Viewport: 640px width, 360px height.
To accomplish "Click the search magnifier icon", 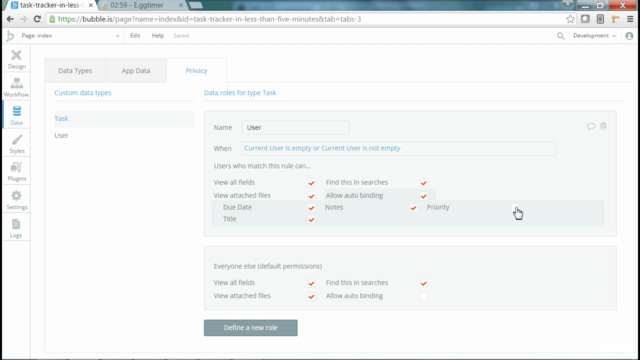I will [561, 36].
